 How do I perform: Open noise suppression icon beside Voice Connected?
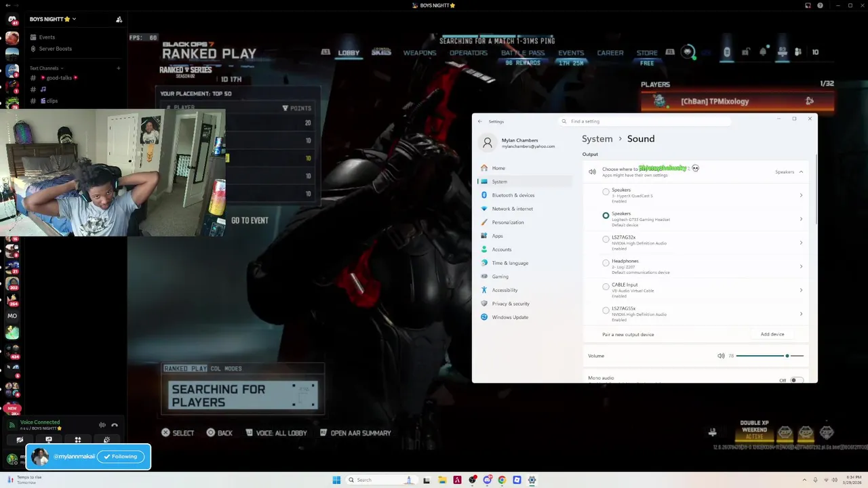coord(102,425)
